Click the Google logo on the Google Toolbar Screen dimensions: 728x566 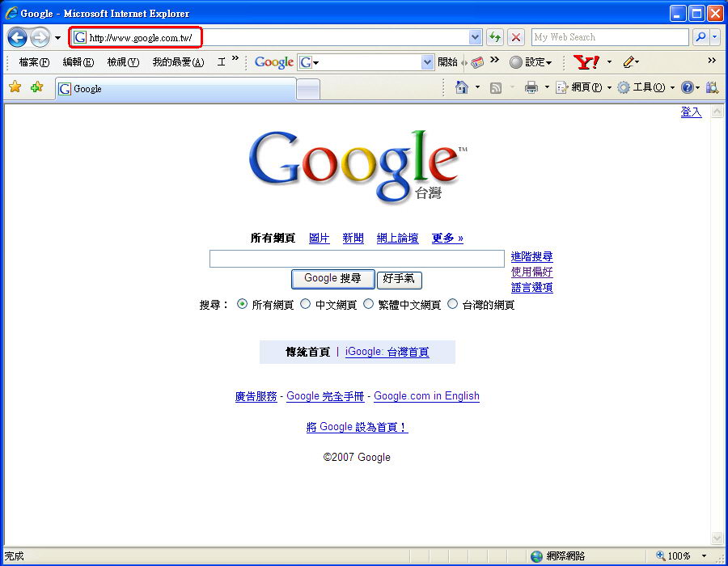pos(274,62)
